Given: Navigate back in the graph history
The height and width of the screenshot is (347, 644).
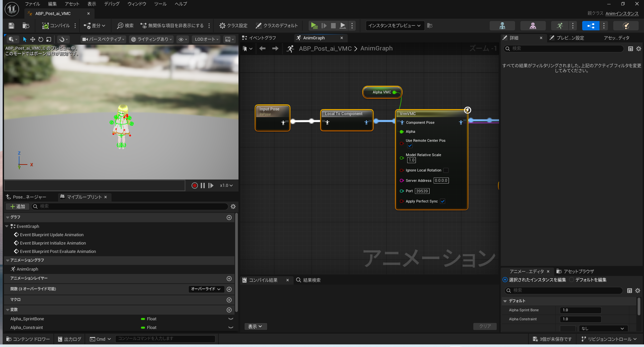Looking at the screenshot, I should (x=263, y=49).
